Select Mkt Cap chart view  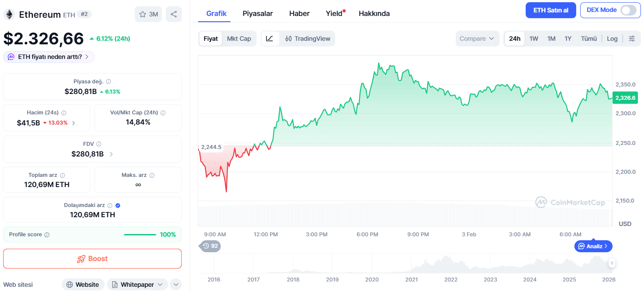click(239, 39)
